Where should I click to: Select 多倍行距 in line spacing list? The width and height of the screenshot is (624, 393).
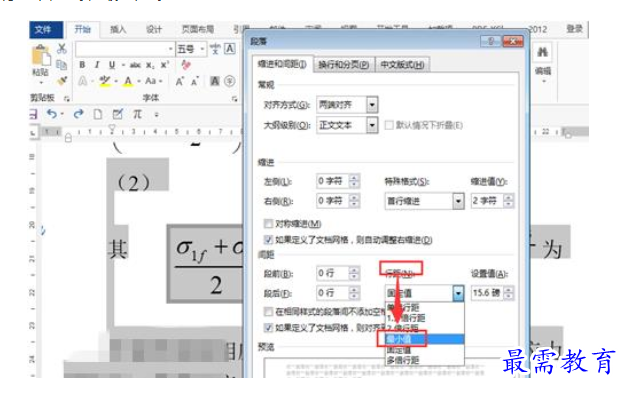coord(424,361)
